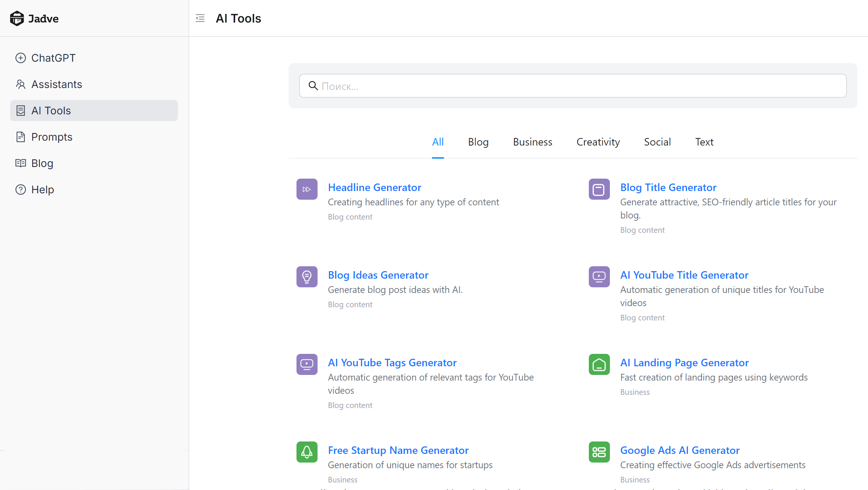The width and height of the screenshot is (868, 490).
Task: Click the green AI Landing Page icon
Action: pyautogui.click(x=599, y=364)
